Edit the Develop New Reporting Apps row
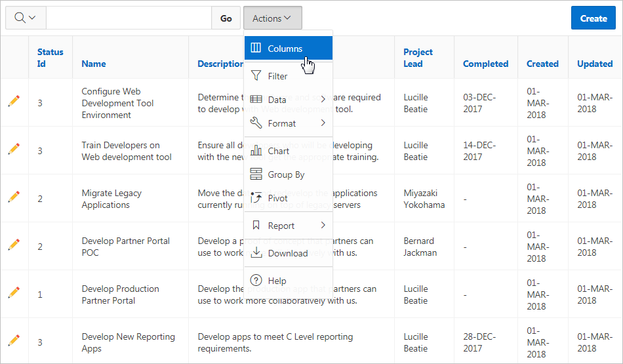Screen dimensions: 623x364 (x=14, y=340)
